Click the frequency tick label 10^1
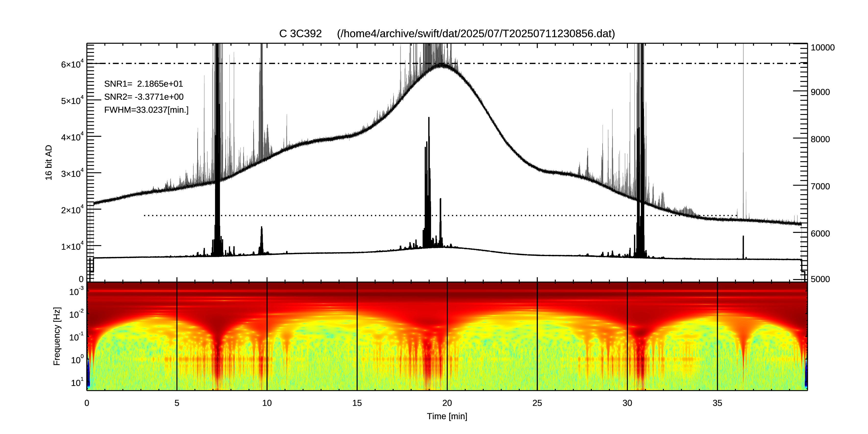 click(77, 383)
